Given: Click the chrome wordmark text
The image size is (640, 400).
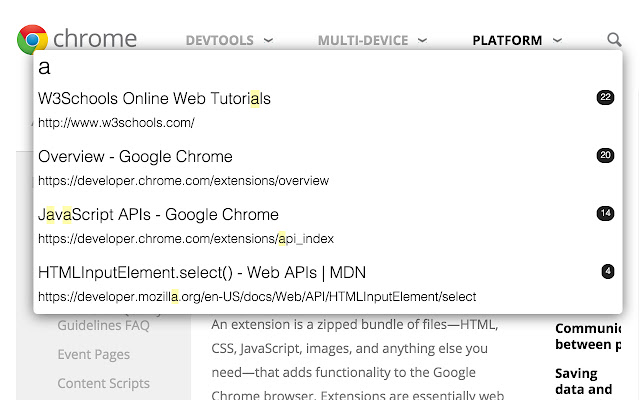Looking at the screenshot, I should tap(95, 39).
